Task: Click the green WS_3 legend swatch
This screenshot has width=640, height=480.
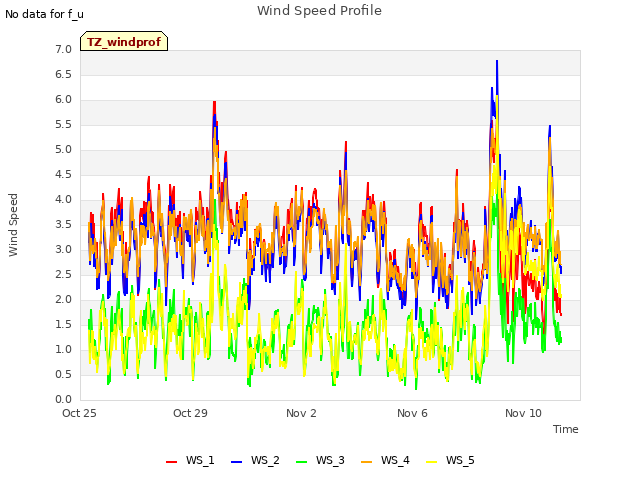Action: pos(302,462)
